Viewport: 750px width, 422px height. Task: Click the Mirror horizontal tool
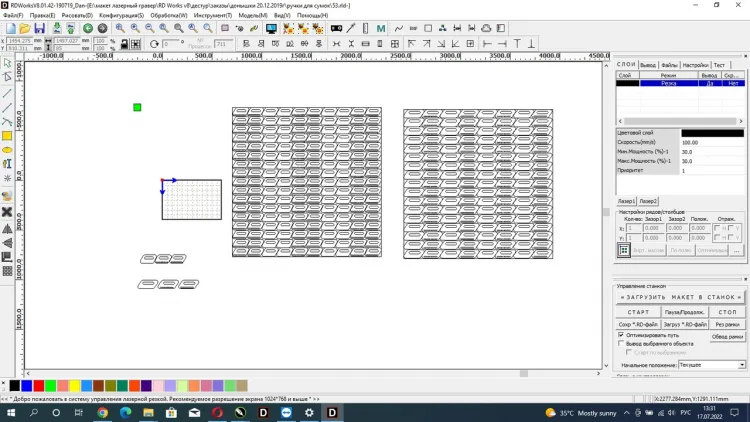pyautogui.click(x=7, y=229)
